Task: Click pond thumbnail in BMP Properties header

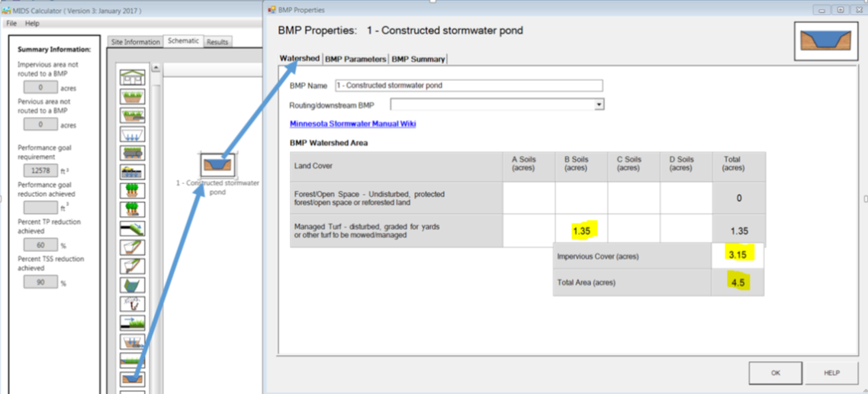Action: (x=825, y=40)
